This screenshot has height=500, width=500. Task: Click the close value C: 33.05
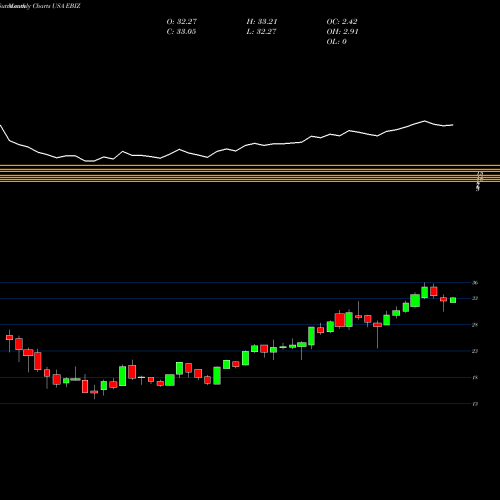[x=181, y=32]
